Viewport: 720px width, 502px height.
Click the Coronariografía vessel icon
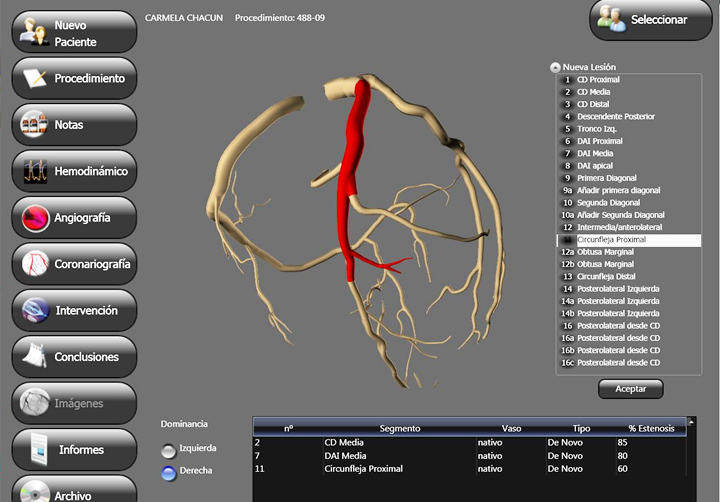coord(35,264)
